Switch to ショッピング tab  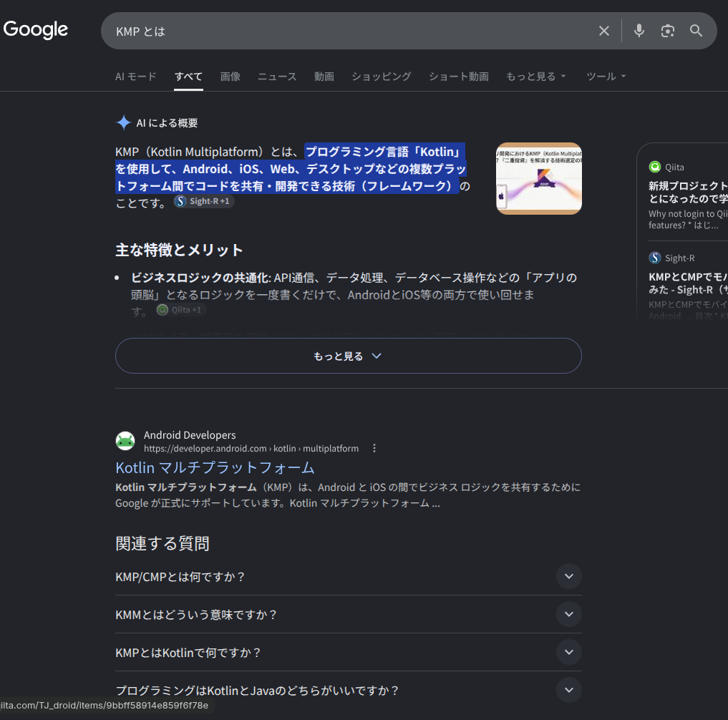[381, 76]
